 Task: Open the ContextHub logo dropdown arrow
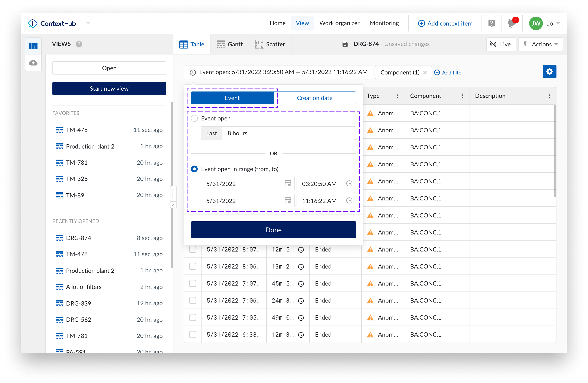point(88,23)
